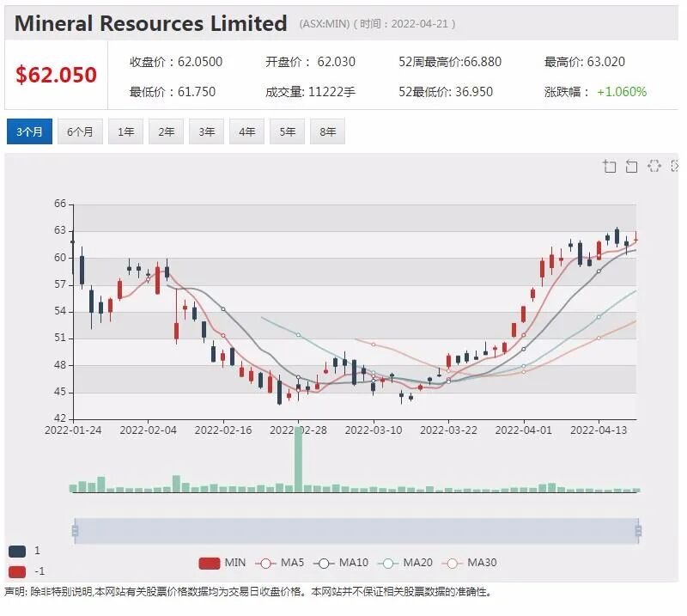Viewport: 687px width, 616px height.
Task: Click the restore chart icon
Action: [654, 166]
